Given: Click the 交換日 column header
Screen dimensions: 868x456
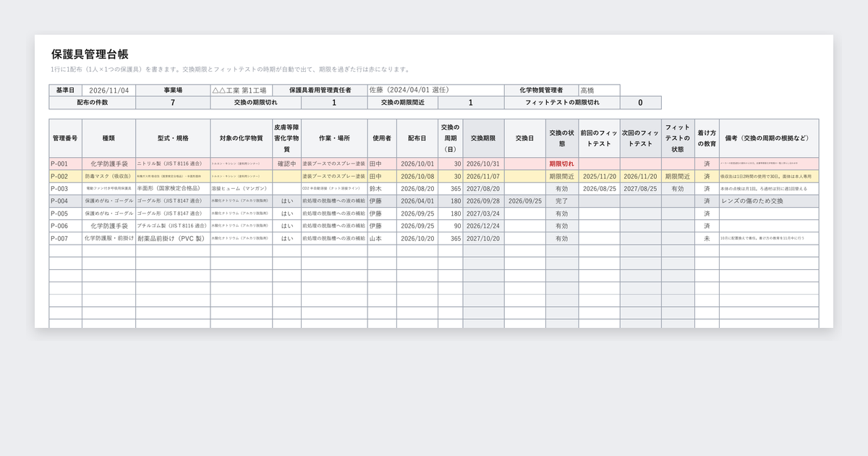Looking at the screenshot, I should [x=525, y=138].
